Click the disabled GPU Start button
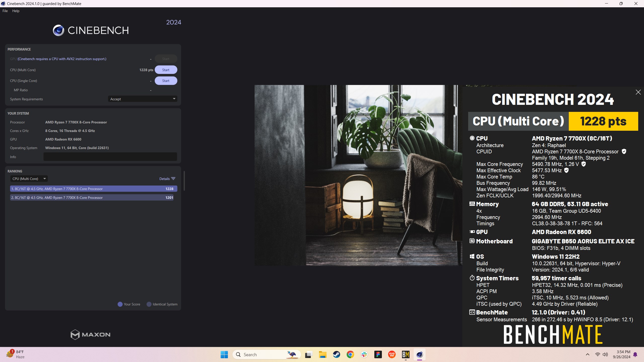This screenshot has width=644, height=362. pos(166,59)
